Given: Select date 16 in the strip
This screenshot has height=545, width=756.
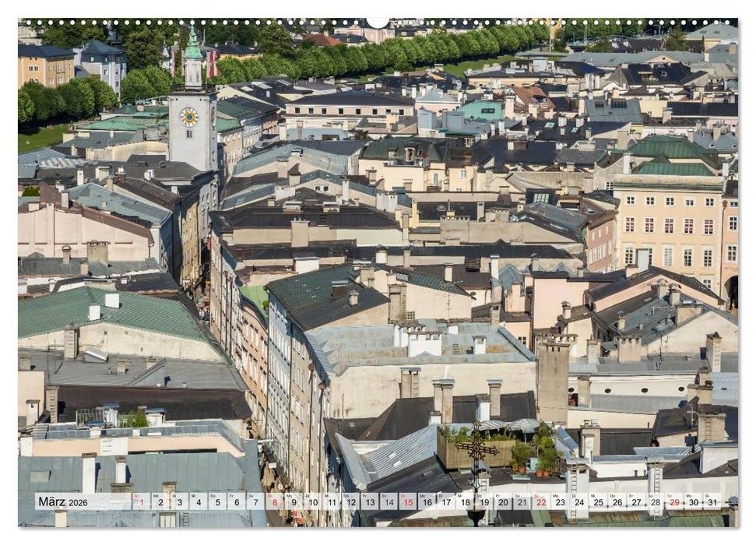Looking at the screenshot, I should [x=427, y=504].
